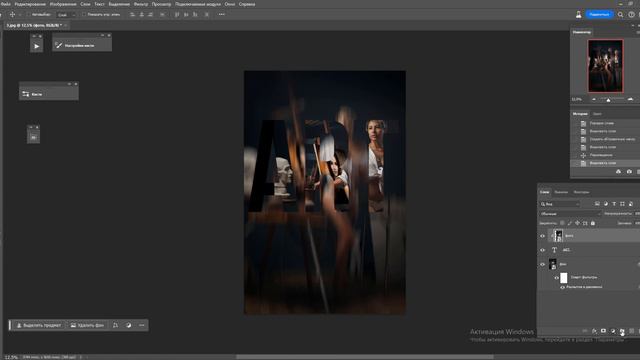Filter layers by type layers icon
The height and width of the screenshot is (360, 640).
614,204
